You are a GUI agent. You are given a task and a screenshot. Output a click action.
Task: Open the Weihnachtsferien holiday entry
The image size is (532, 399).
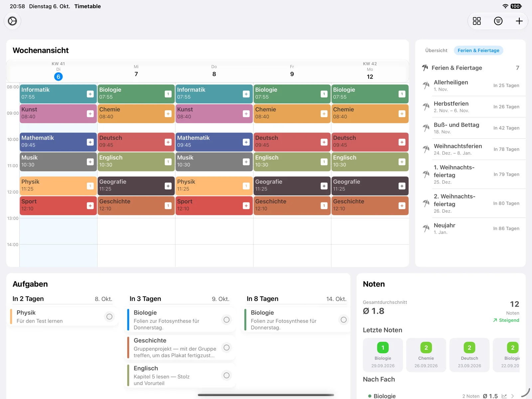(470, 149)
